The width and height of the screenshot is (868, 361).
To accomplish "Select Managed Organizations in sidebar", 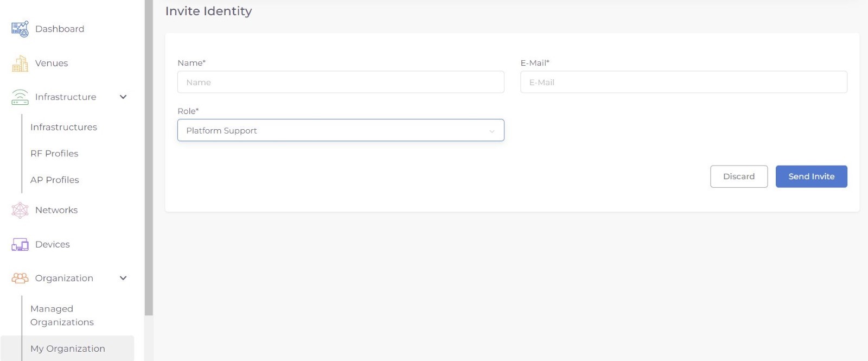I will [x=62, y=315].
